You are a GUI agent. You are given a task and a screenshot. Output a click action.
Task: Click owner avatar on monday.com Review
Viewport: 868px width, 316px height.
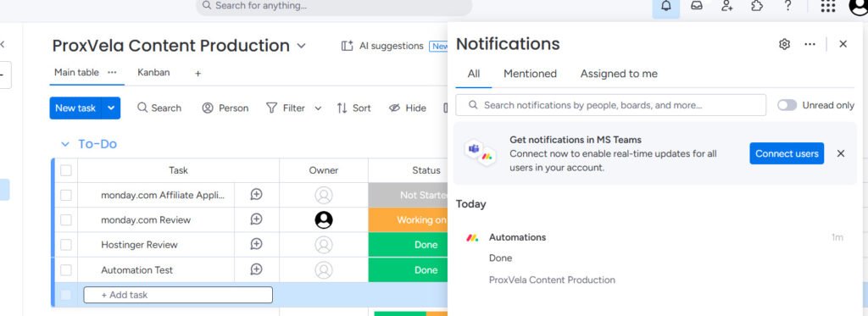click(x=324, y=220)
